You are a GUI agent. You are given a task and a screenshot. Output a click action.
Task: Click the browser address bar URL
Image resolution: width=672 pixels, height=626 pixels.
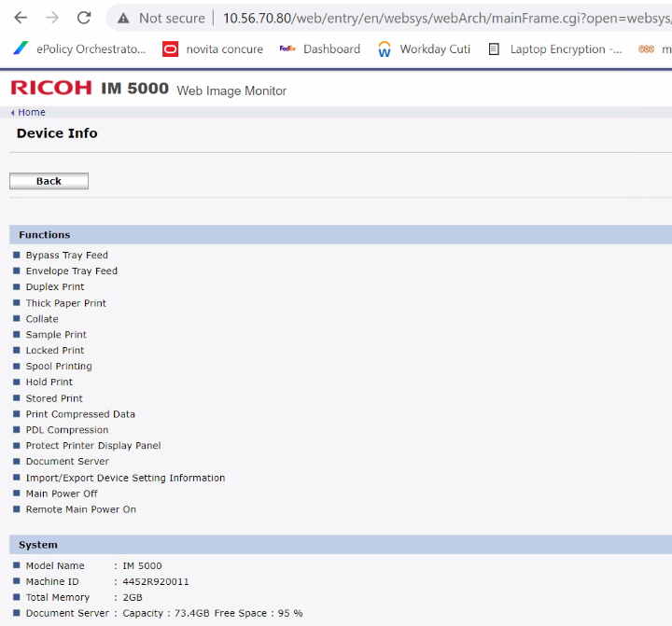[447, 18]
